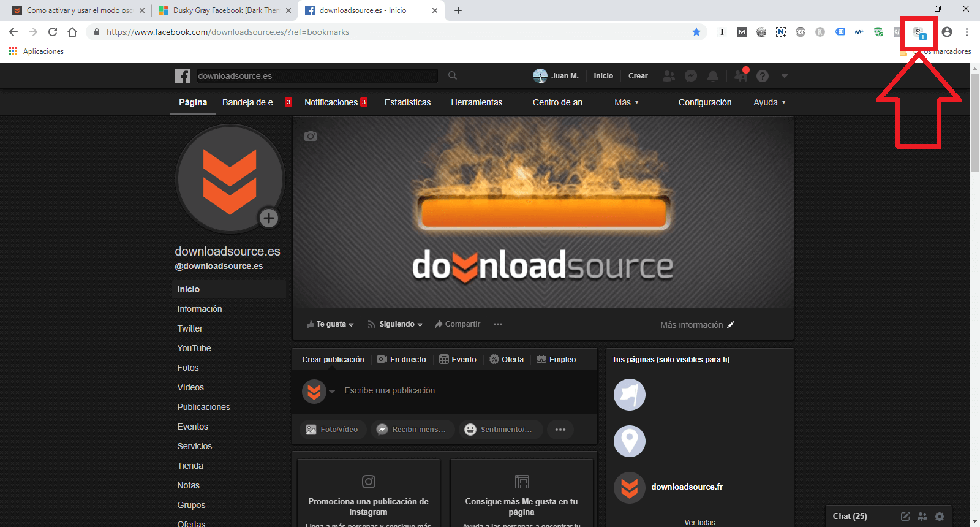
Task: Click Adblock Plus extension icon
Action: coord(801,32)
